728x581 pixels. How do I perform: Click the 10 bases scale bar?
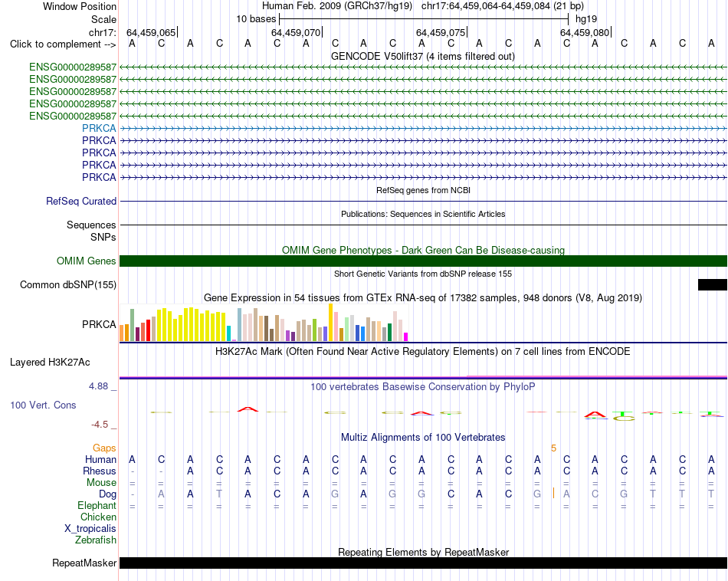point(424,19)
